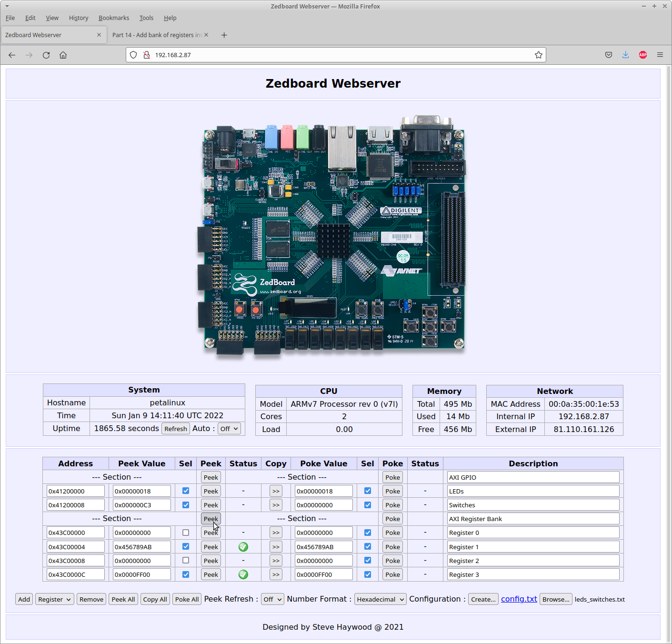This screenshot has width=672, height=644.
Task: Click the Peek All button
Action: coord(123,599)
